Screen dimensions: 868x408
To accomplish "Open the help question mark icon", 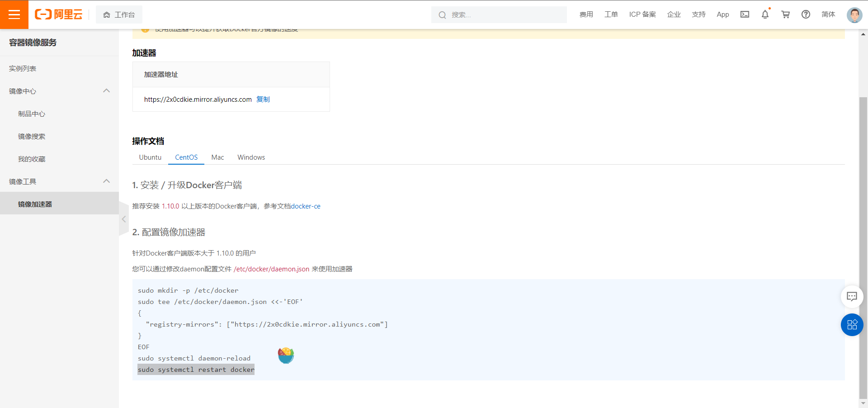I will point(806,14).
